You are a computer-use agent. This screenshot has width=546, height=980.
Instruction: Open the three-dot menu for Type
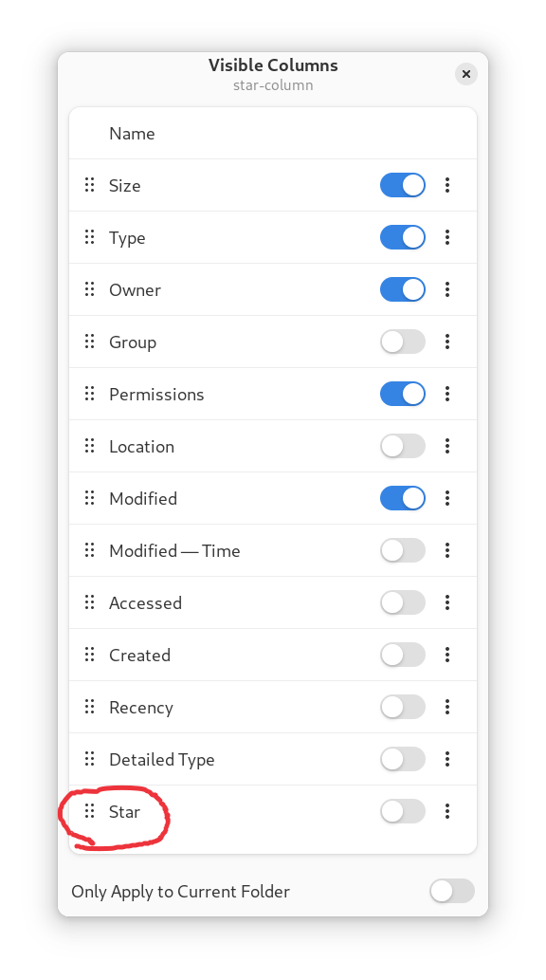pyautogui.click(x=447, y=237)
